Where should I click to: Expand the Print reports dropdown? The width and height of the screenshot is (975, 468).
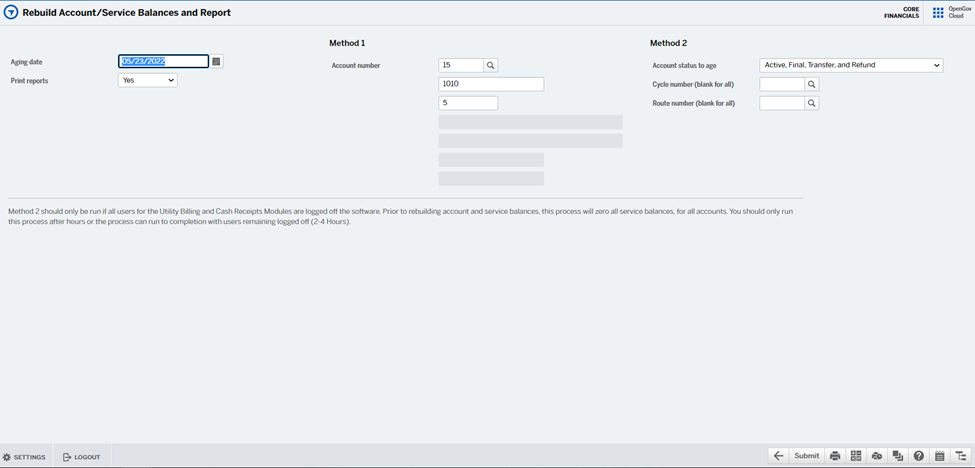[147, 80]
